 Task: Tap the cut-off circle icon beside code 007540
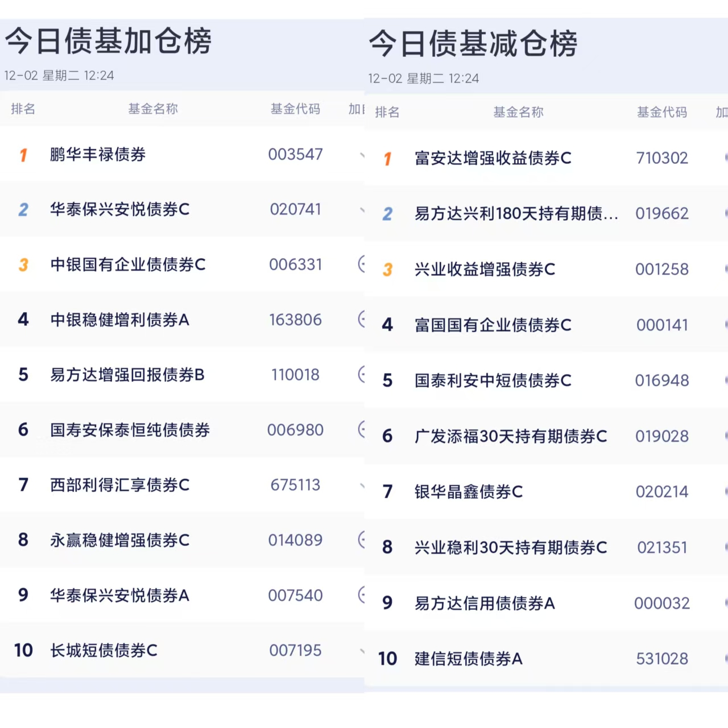[361, 595]
